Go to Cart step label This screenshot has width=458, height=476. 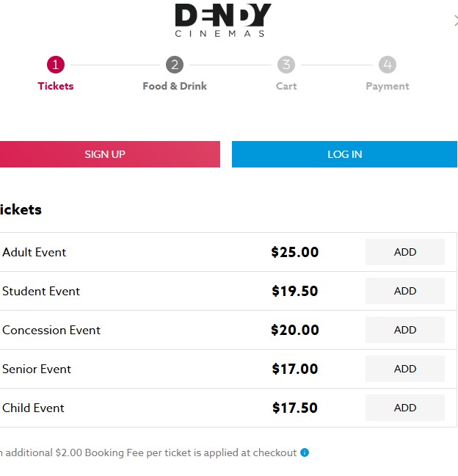pyautogui.click(x=286, y=86)
